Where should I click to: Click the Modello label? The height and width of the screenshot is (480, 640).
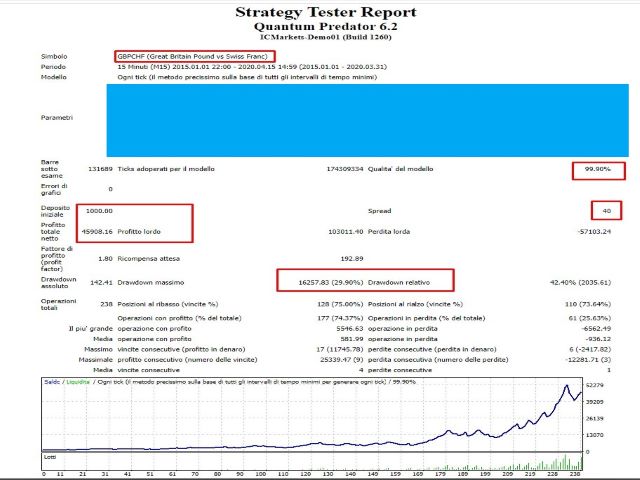pyautogui.click(x=53, y=77)
